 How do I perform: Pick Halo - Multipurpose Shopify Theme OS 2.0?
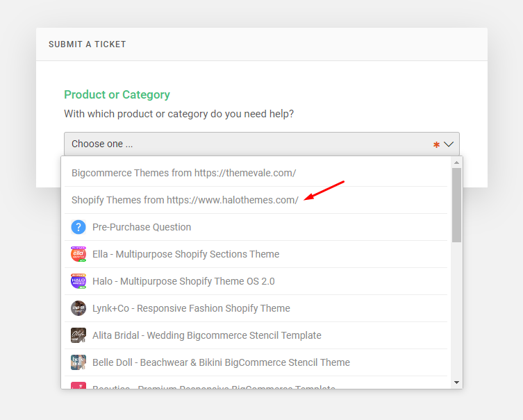[256, 281]
